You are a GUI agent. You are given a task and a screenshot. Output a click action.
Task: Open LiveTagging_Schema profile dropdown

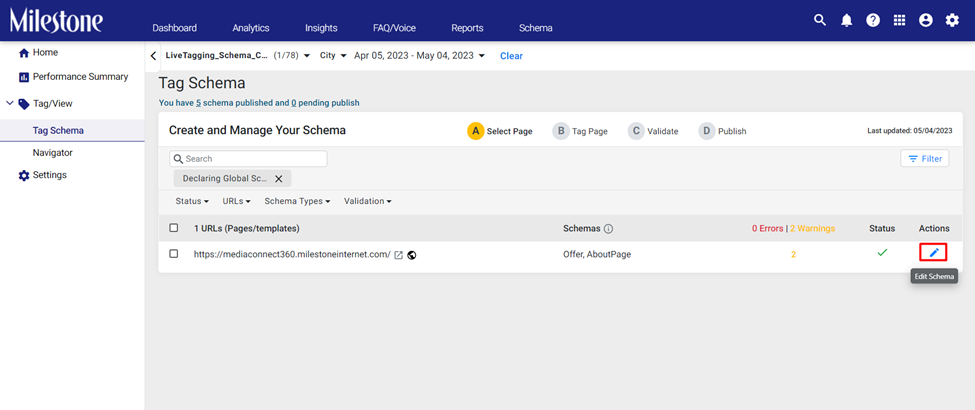point(238,55)
